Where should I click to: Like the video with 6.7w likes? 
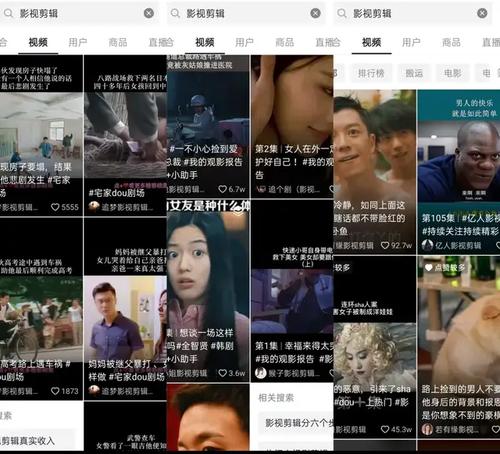[x=222, y=189]
